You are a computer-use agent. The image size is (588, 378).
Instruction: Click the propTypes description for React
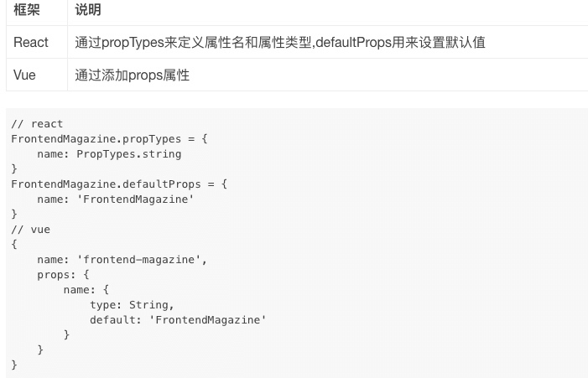280,43
